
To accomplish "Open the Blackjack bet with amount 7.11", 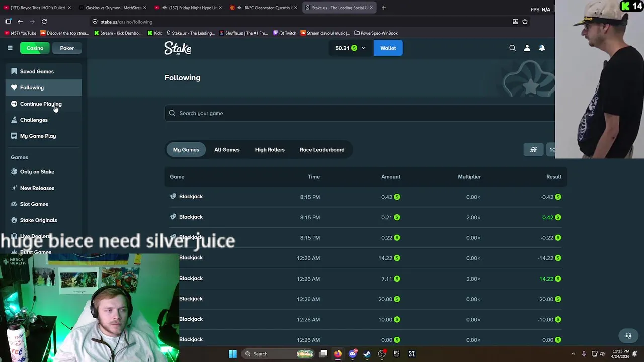I will (191, 278).
